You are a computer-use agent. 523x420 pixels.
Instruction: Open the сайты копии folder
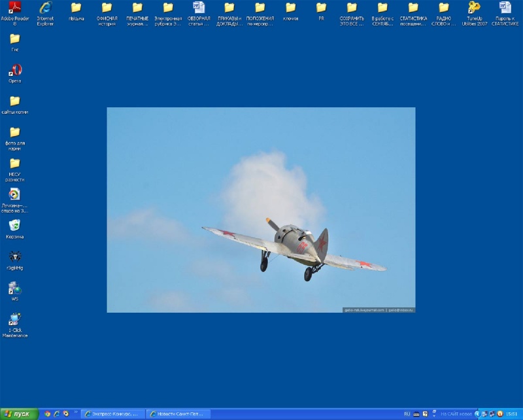[14, 101]
